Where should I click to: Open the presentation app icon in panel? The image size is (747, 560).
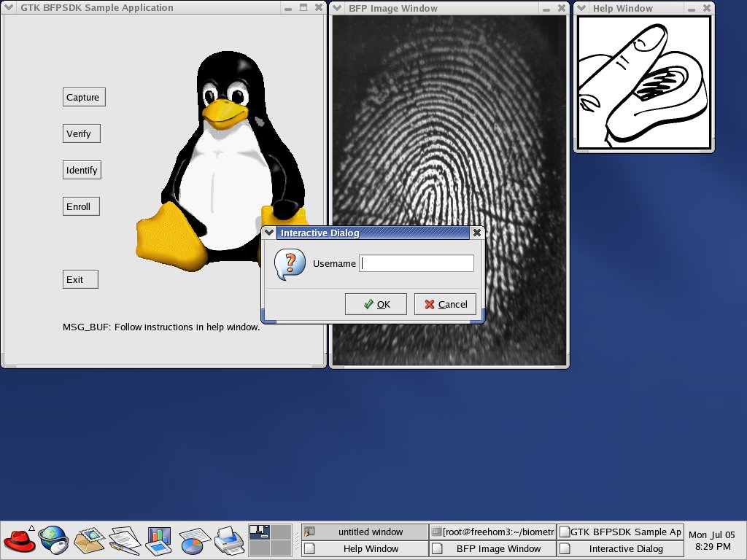[x=158, y=540]
